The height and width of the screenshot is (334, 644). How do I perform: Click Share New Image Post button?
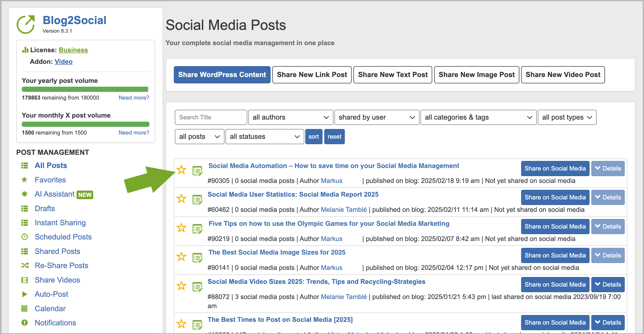pos(477,75)
